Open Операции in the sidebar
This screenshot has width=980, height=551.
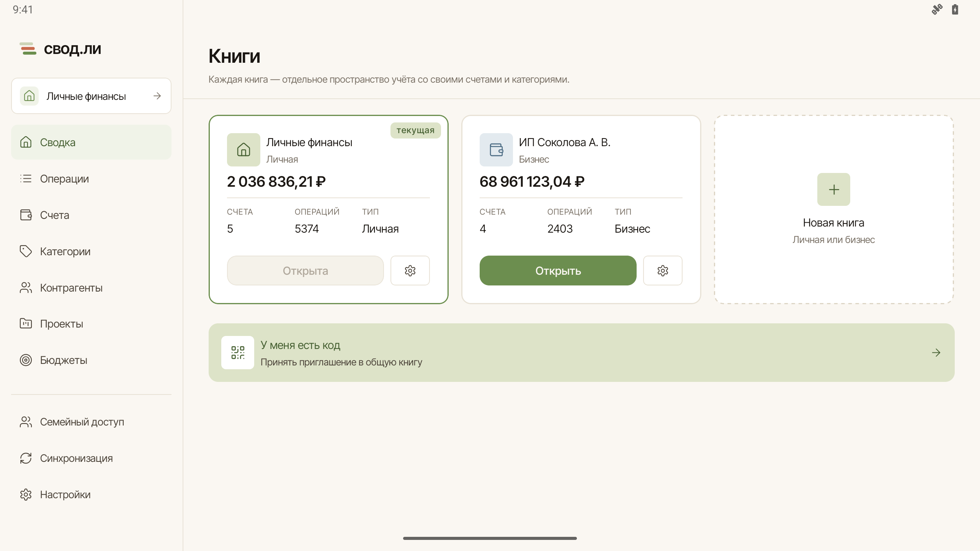(x=91, y=179)
